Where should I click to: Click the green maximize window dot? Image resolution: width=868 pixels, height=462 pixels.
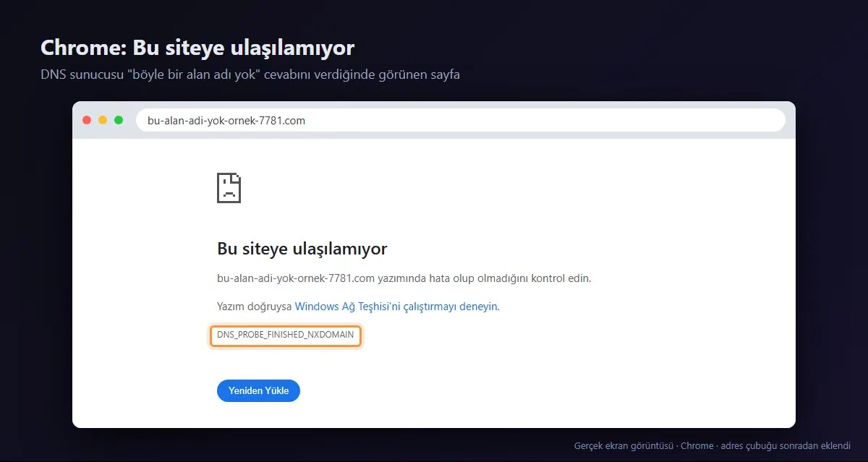click(x=119, y=120)
